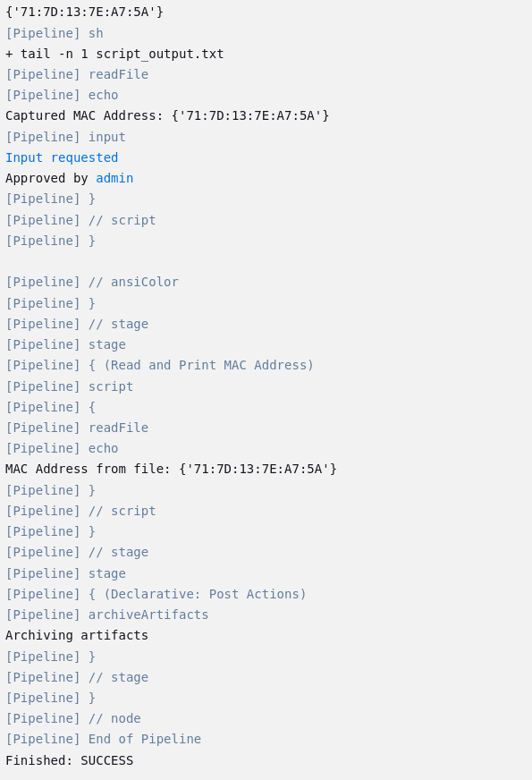This screenshot has width=532, height=780.
Task: Click the "Approved by" text
Action: coord(46,179)
